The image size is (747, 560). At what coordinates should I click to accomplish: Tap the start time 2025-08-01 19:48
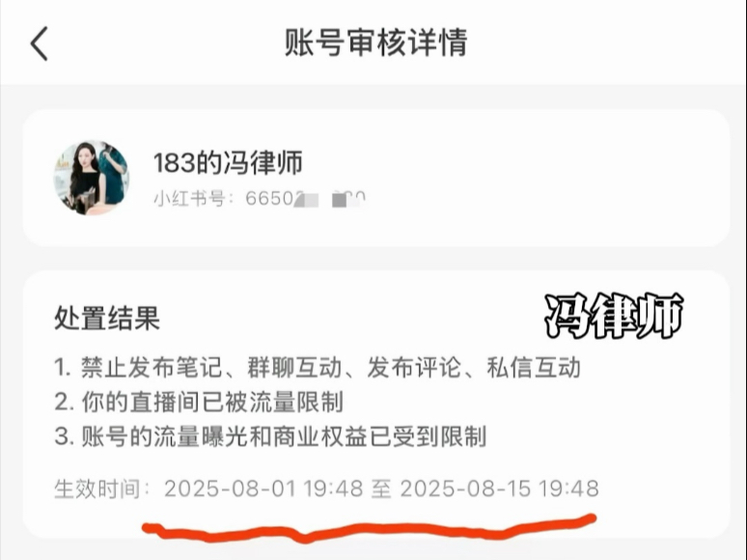[263, 489]
